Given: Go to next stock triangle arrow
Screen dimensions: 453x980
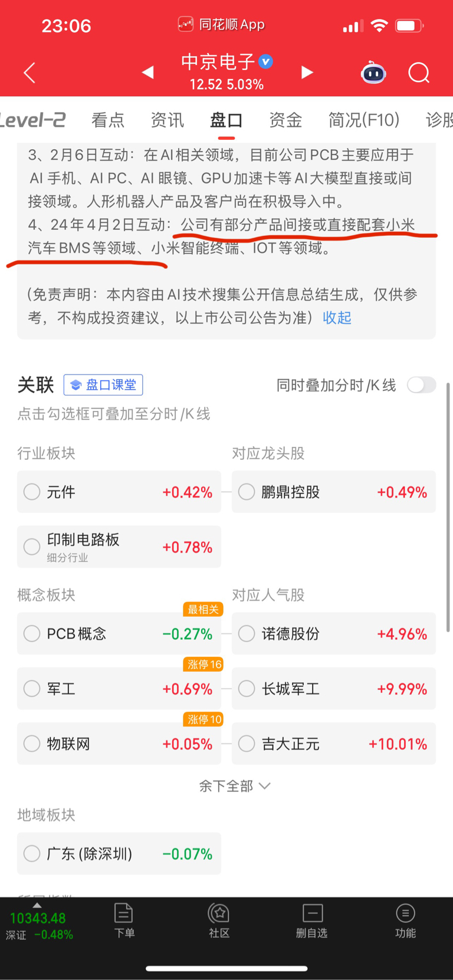Looking at the screenshot, I should (307, 73).
